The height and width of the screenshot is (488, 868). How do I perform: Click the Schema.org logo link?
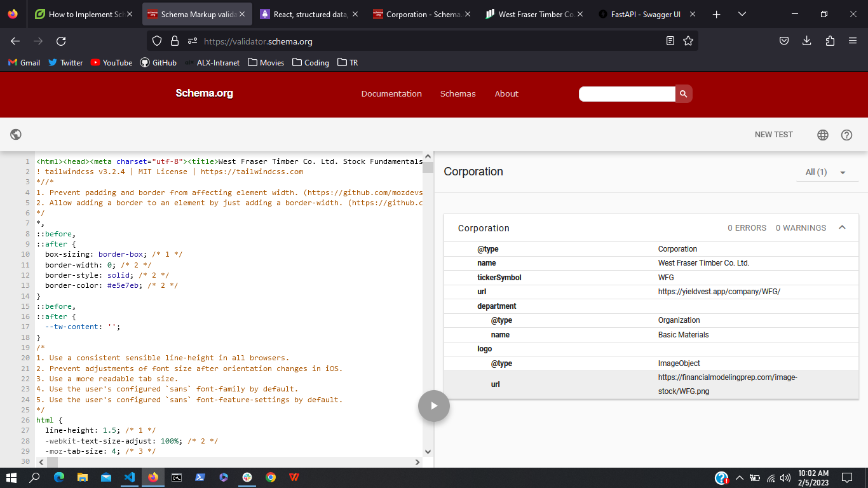[205, 93]
